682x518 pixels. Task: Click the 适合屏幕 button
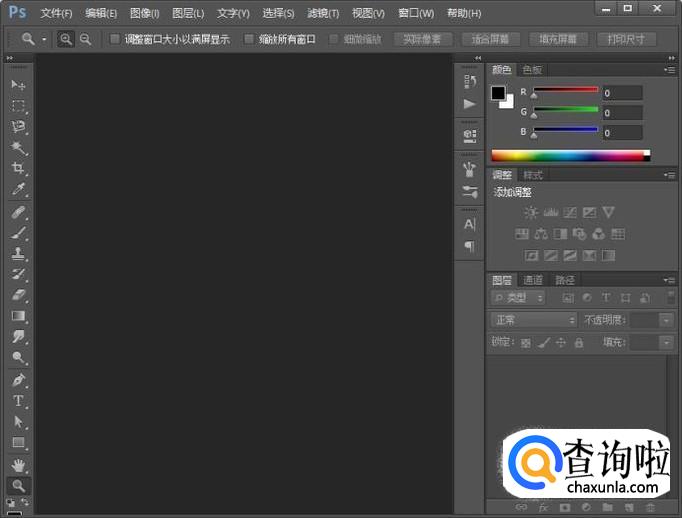[490, 40]
